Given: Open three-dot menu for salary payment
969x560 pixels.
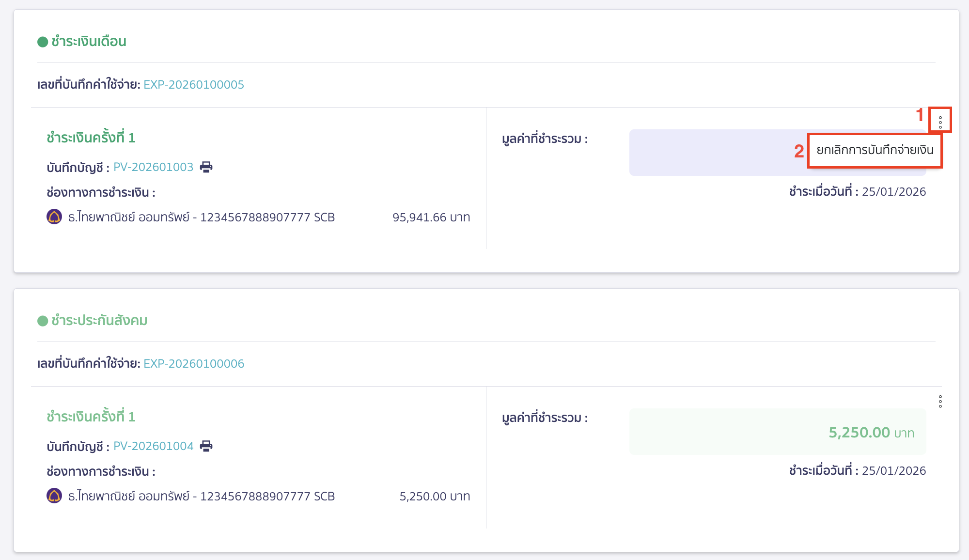Looking at the screenshot, I should click(x=940, y=122).
